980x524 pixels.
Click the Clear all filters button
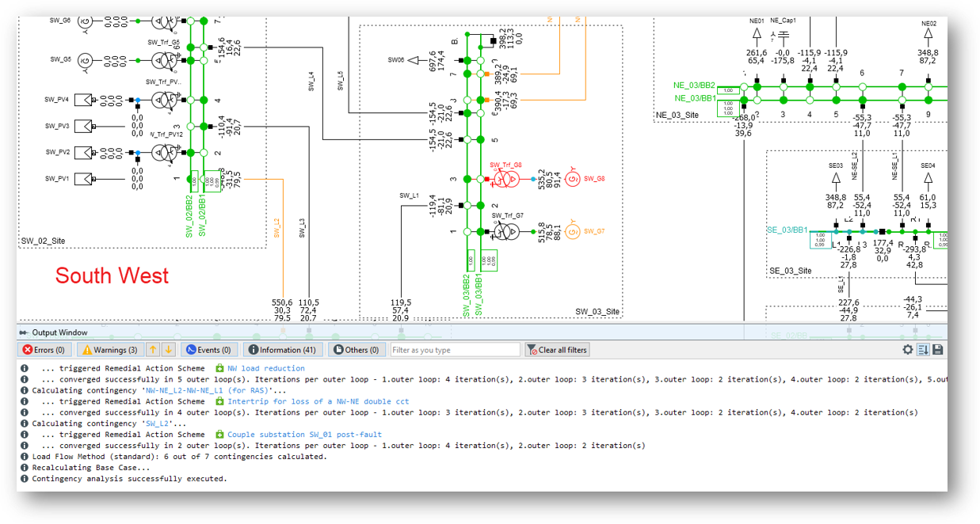(557, 350)
